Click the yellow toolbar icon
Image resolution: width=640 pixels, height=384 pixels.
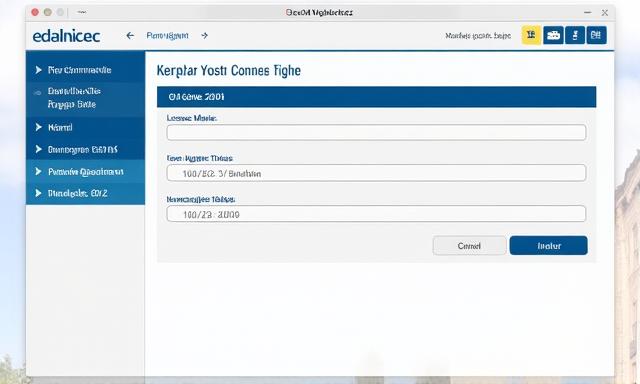(531, 35)
